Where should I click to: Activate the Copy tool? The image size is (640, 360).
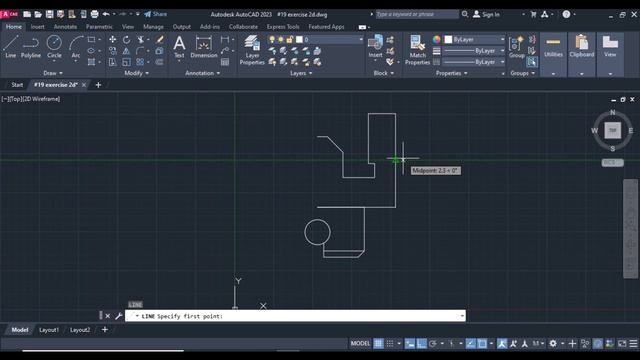(112, 51)
